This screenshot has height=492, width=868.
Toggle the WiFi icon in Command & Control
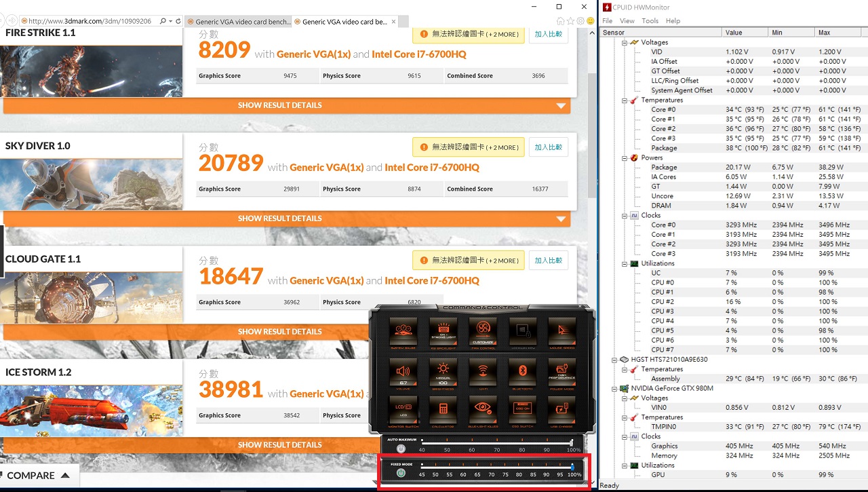pos(483,371)
